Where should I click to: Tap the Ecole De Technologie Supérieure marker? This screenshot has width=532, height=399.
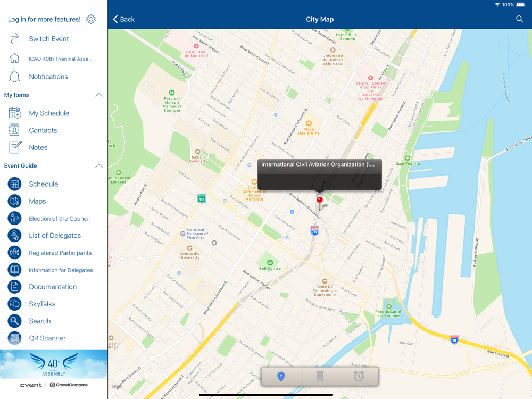click(325, 281)
